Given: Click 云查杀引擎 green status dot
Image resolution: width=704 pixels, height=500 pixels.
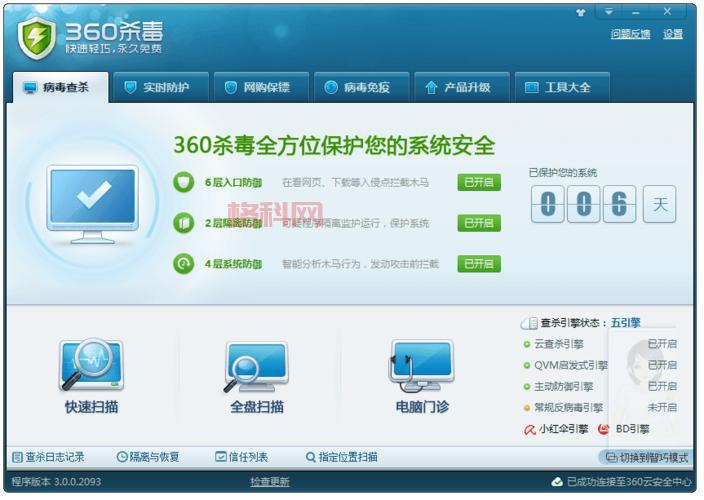Looking at the screenshot, I should tap(527, 344).
